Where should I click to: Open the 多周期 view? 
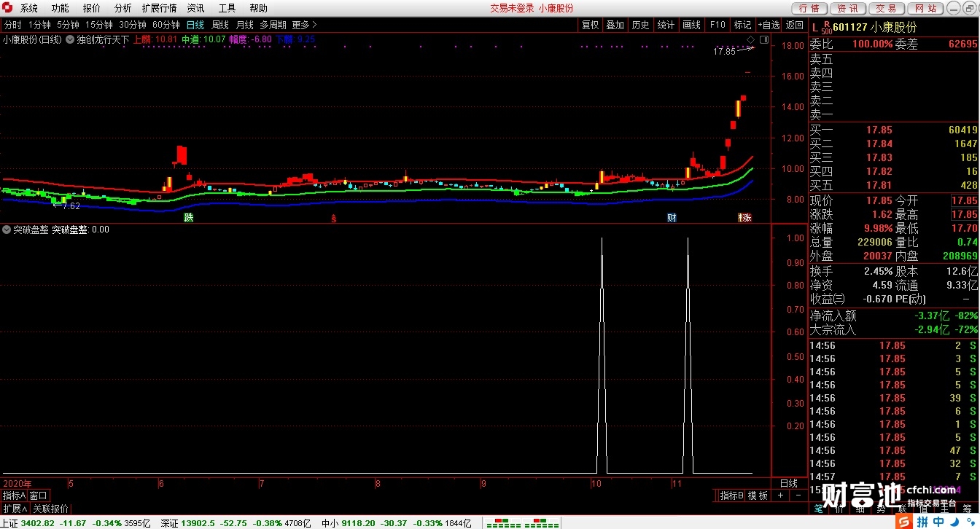273,25
